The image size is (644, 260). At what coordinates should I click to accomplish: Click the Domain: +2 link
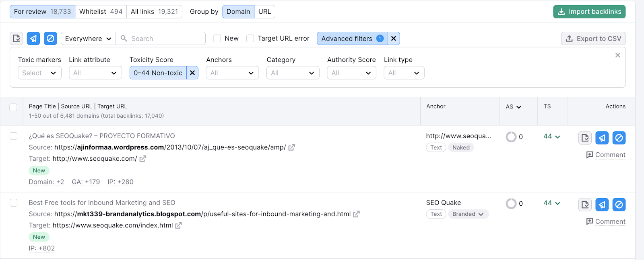point(46,182)
